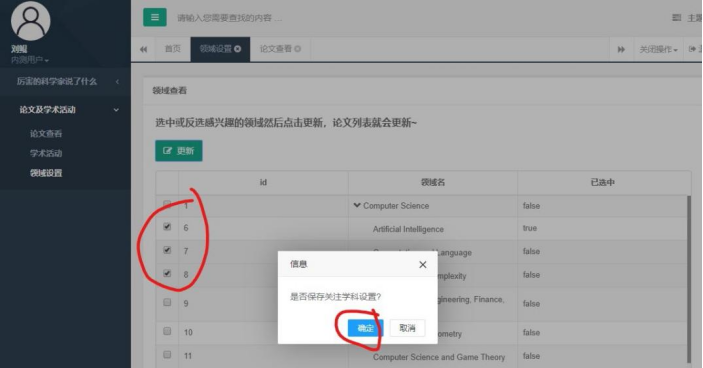Image resolution: width=703 pixels, height=368 pixels.
Task: Click 取消 to cancel the dialog
Action: tap(407, 328)
